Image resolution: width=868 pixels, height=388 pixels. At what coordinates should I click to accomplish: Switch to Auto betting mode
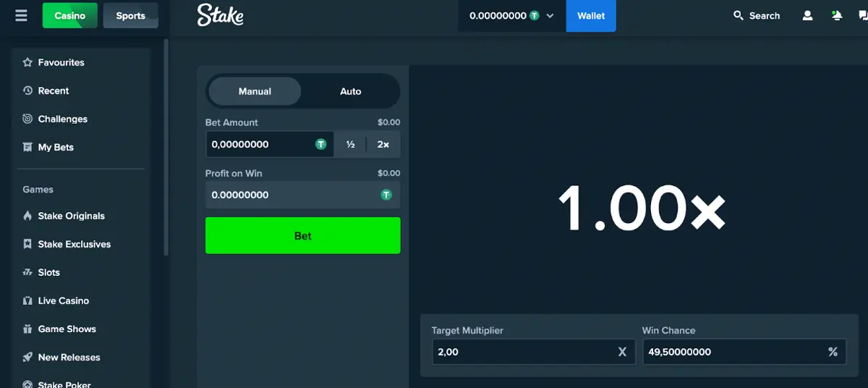click(350, 91)
